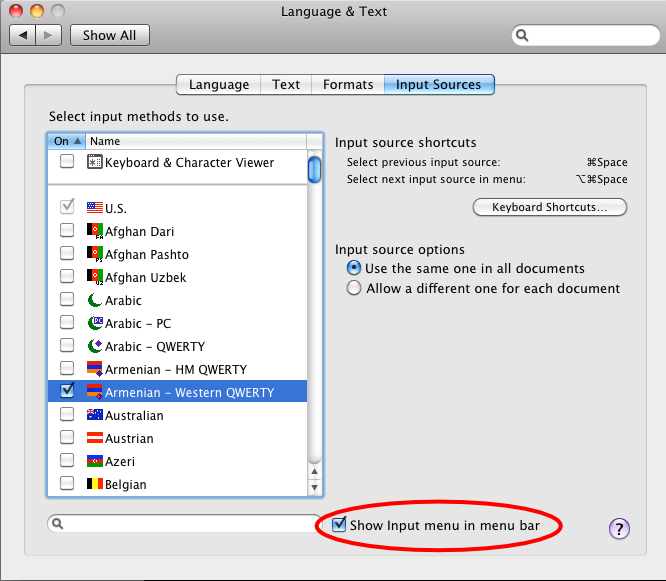Viewport: 666px width, 581px height.
Task: Click the Austrian flag icon
Action: coord(95,438)
